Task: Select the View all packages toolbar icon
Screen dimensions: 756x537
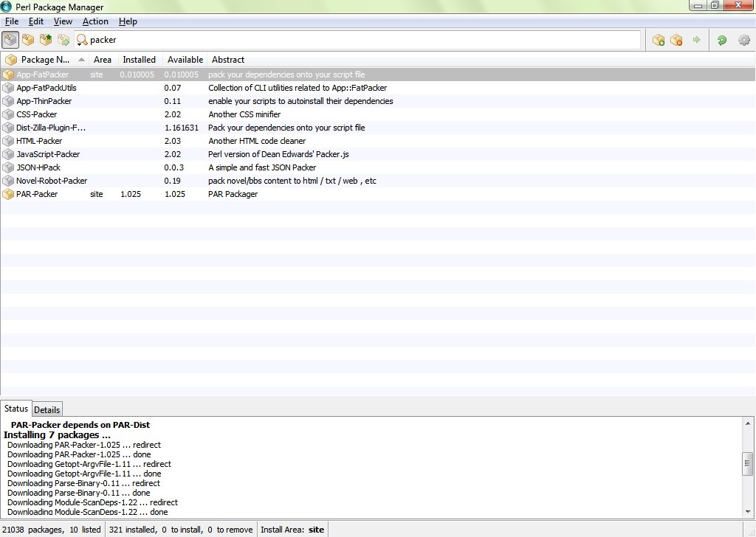Action: tap(10, 40)
